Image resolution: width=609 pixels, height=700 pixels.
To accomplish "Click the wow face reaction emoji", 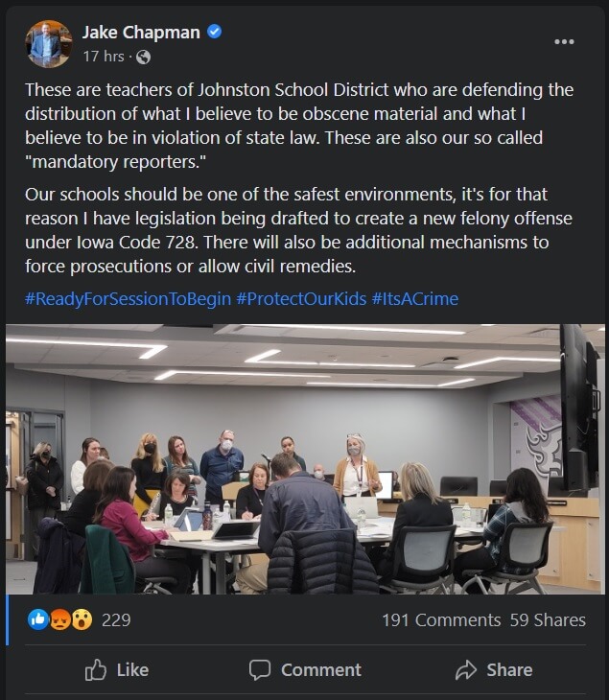I will [82, 619].
